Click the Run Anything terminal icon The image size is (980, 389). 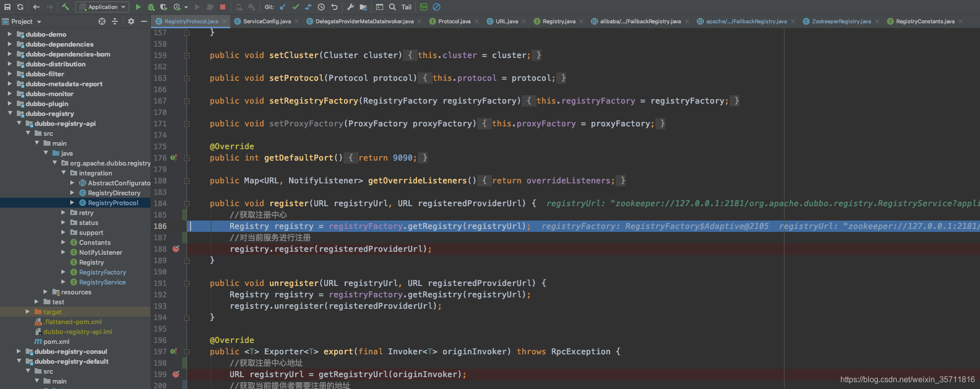coord(380,7)
